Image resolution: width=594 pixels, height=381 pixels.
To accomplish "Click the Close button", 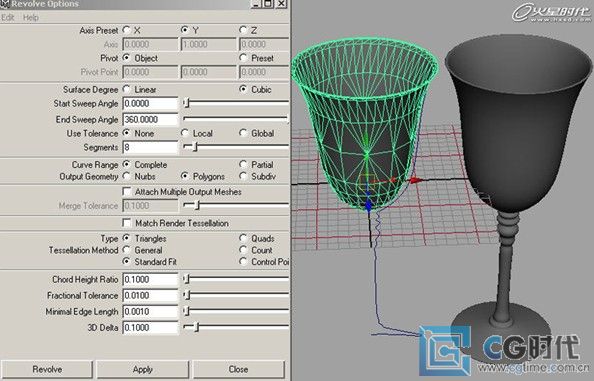I will coord(238,369).
